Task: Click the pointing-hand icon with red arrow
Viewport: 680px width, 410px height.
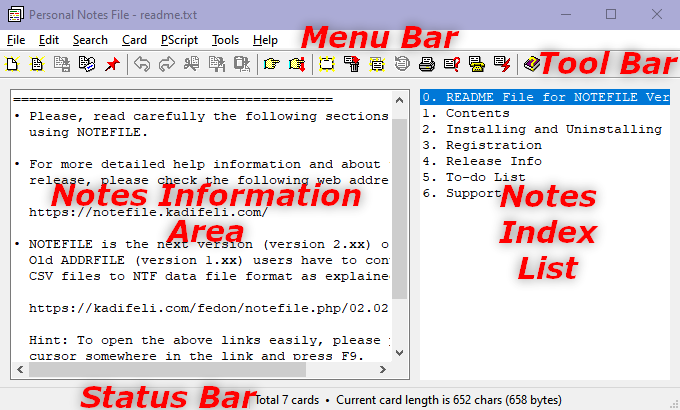Action: [297, 64]
